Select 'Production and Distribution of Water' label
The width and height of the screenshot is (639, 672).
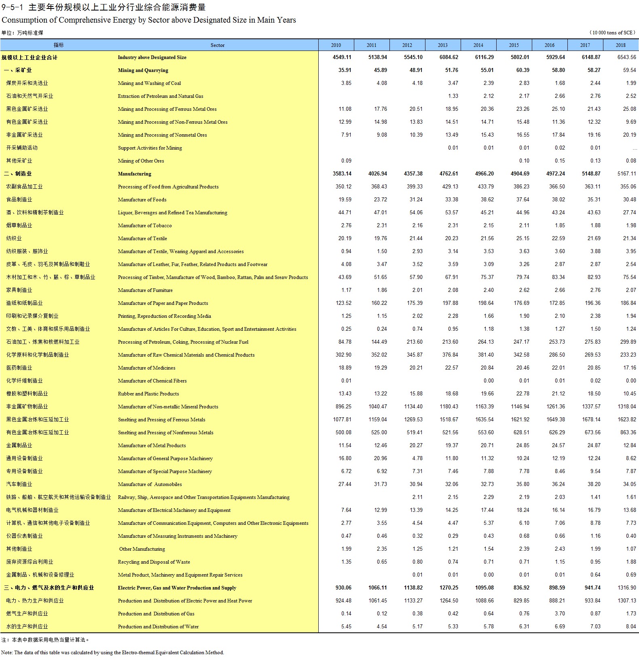tap(158, 627)
